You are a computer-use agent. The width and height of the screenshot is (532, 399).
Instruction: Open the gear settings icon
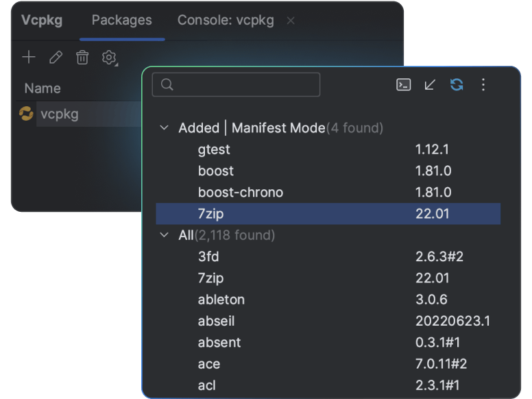point(109,58)
